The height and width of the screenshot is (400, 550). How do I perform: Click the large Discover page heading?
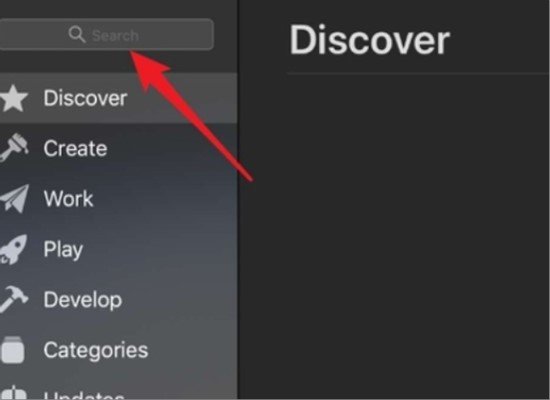pos(369,40)
